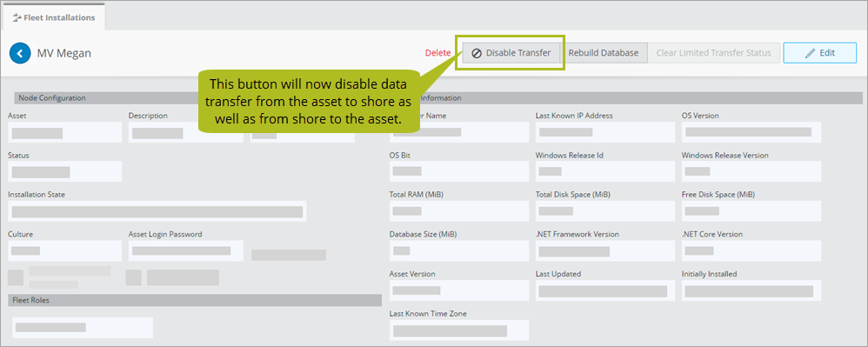Click the blue back arrow icon

[x=20, y=53]
